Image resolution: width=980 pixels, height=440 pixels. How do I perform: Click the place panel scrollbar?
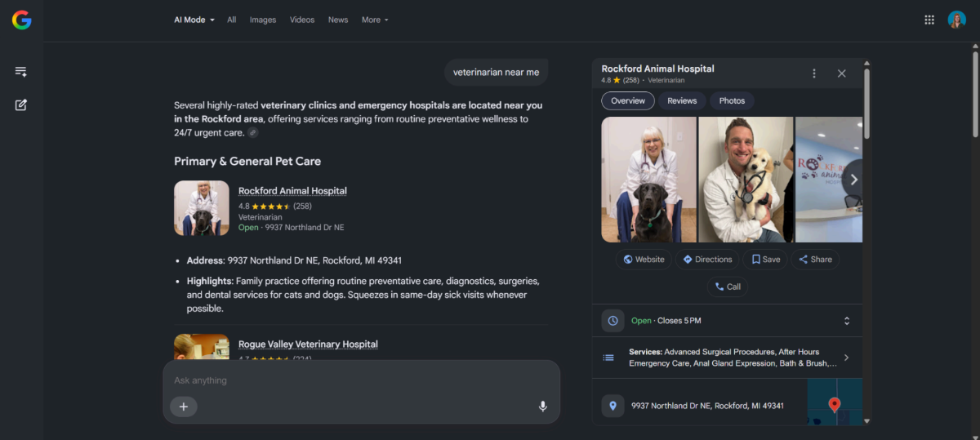point(866,104)
